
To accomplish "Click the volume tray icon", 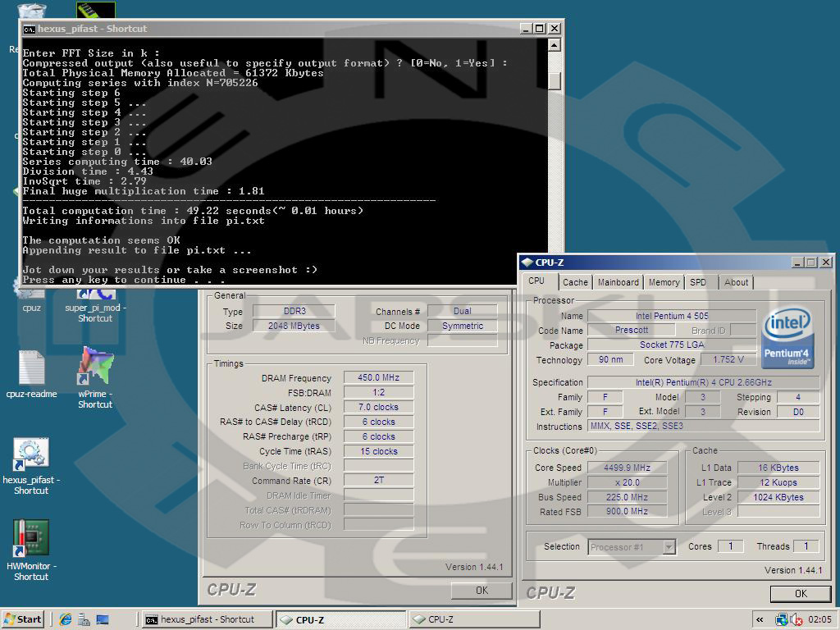I will tap(797, 620).
